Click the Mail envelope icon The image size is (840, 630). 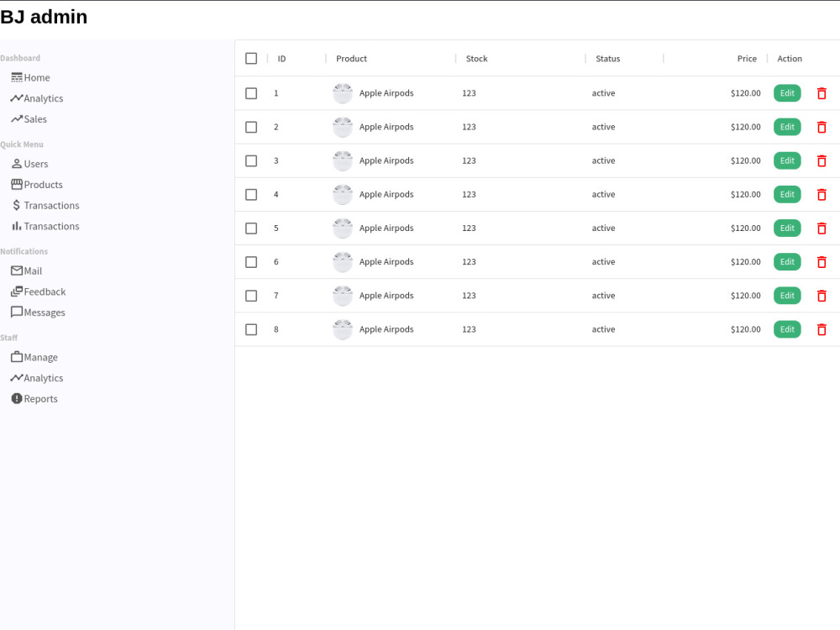pos(17,271)
